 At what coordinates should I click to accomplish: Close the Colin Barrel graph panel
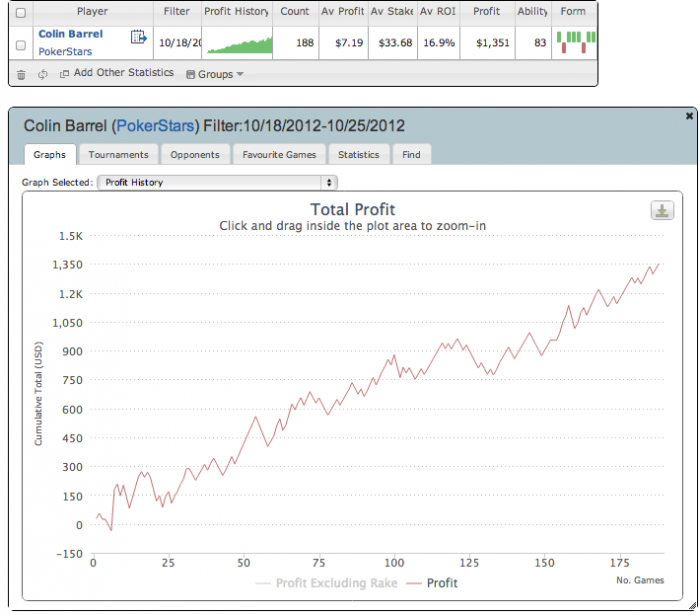(x=689, y=116)
